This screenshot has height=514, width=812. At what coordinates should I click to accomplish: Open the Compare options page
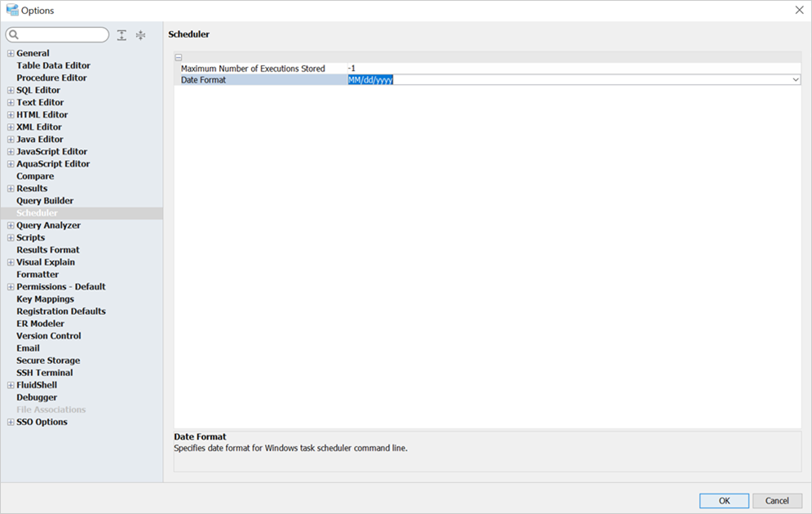pyautogui.click(x=35, y=176)
